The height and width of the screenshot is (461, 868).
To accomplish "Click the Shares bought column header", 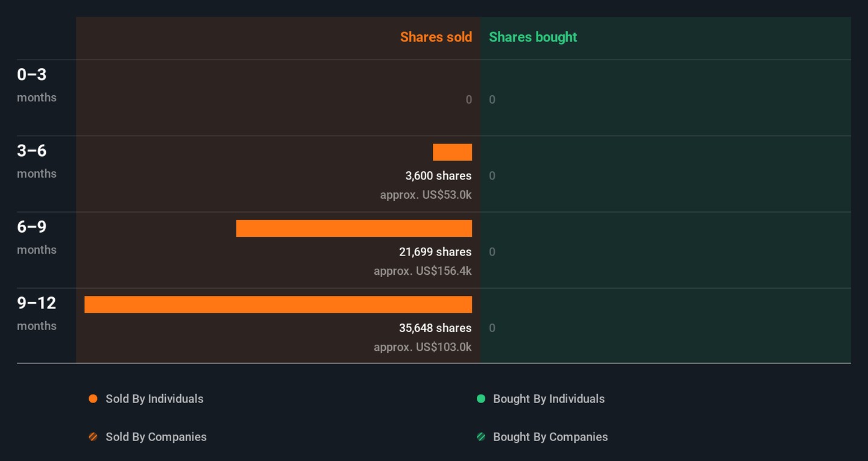I will pos(533,37).
